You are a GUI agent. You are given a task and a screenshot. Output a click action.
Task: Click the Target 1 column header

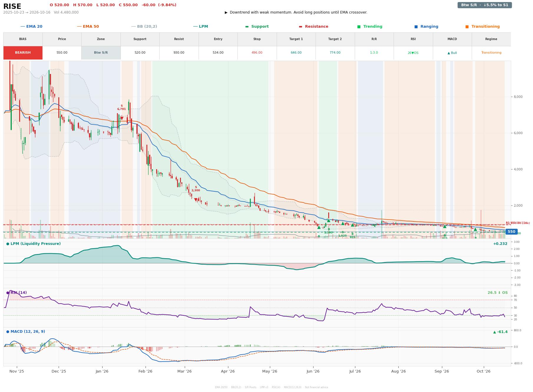tap(296, 39)
